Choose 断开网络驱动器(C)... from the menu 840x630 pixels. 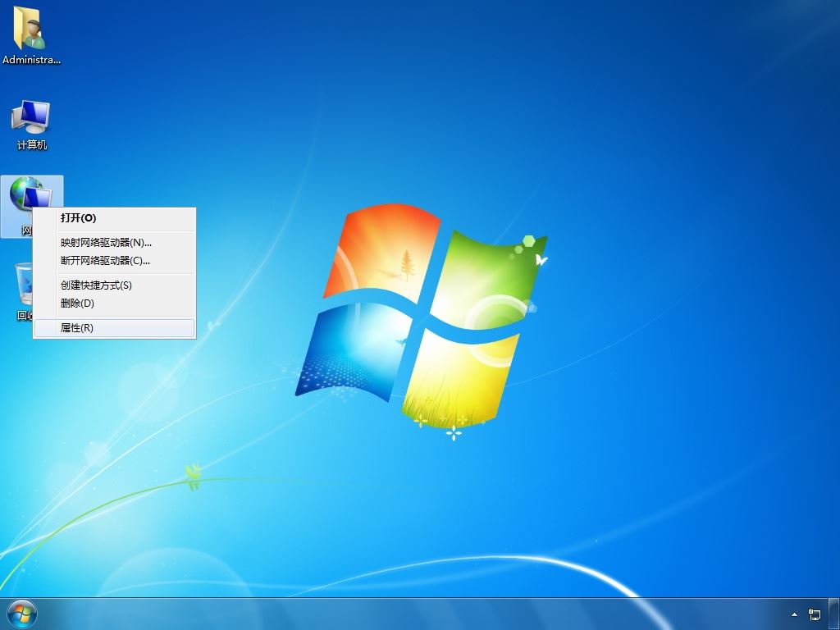click(x=114, y=261)
